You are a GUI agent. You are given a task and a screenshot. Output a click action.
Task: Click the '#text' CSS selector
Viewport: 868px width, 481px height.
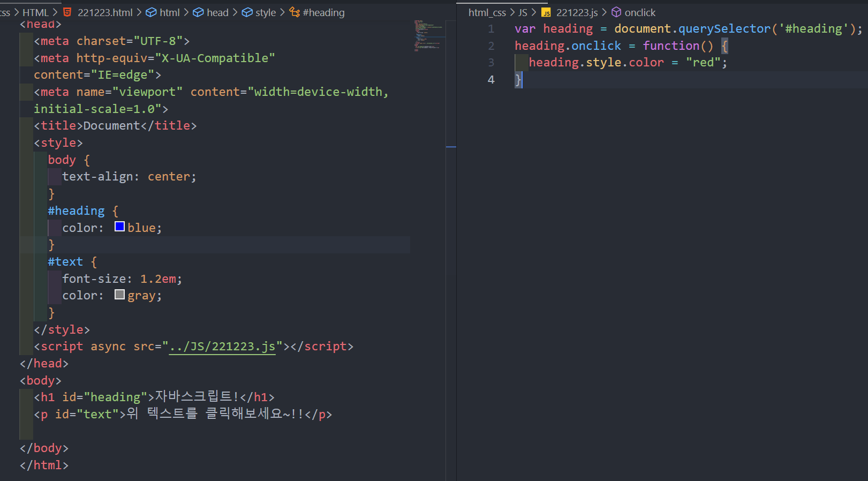[65, 262]
